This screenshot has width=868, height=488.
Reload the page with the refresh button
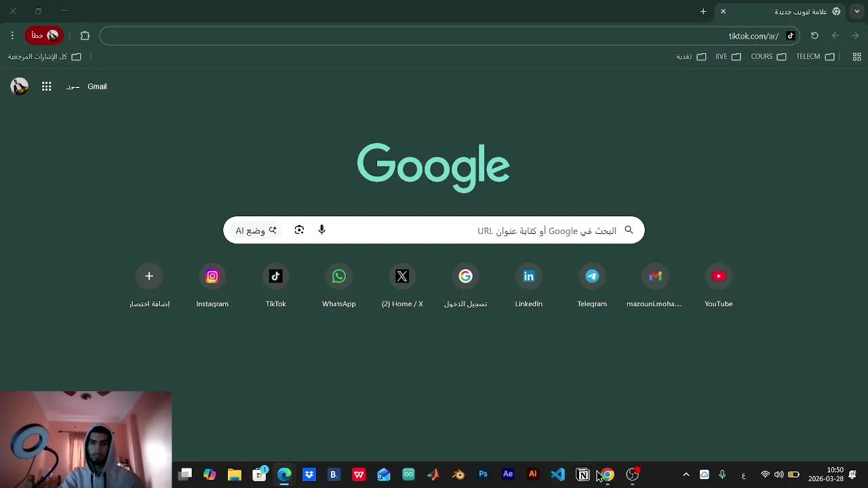click(x=815, y=35)
